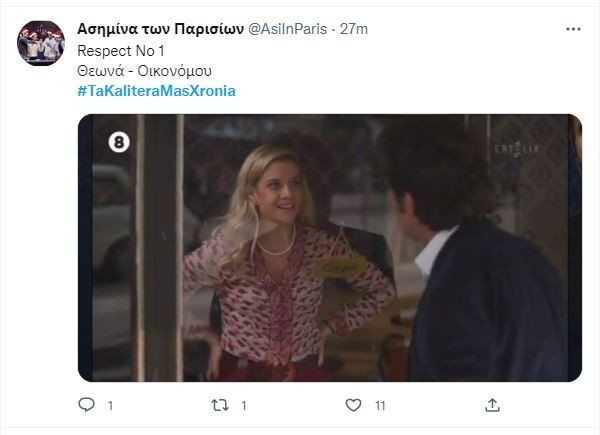The image size is (600, 435).
Task: Click the like count showing 11
Action: (x=380, y=406)
